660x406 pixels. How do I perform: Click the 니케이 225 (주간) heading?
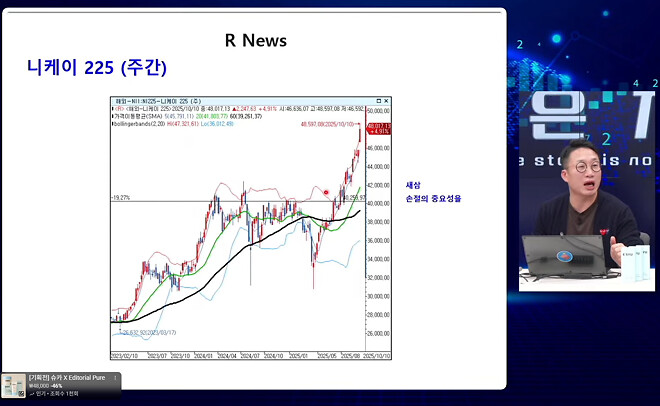pyautogui.click(x=97, y=67)
